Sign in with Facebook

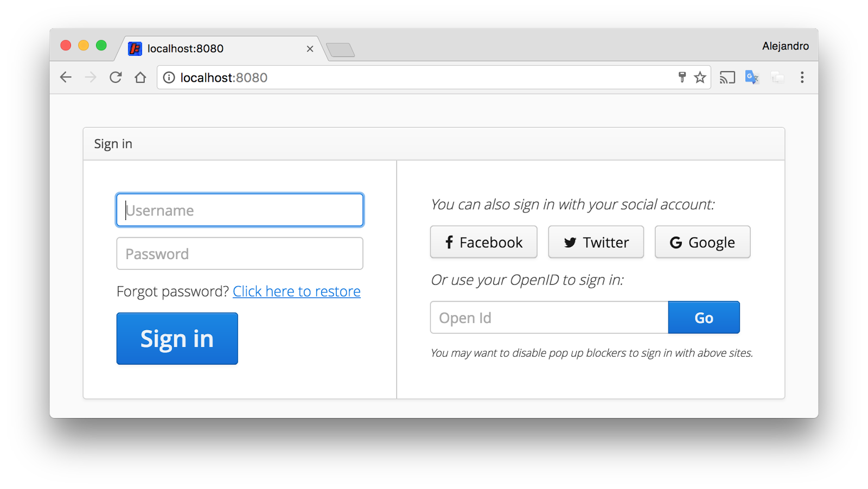click(x=483, y=242)
